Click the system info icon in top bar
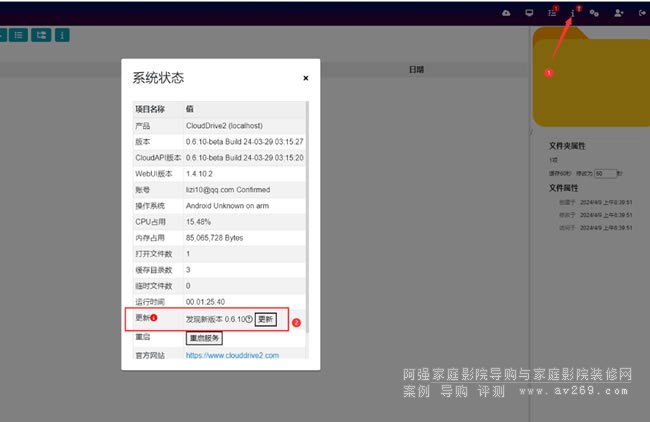Screen dimensions: 650x422 (x=573, y=13)
